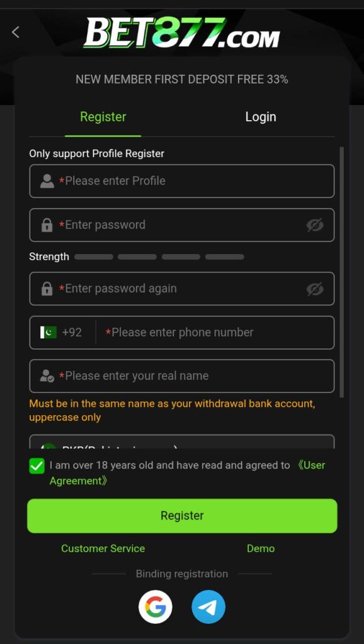Click the BET877.com logo
Image resolution: width=364 pixels, height=644 pixels.
(x=182, y=35)
